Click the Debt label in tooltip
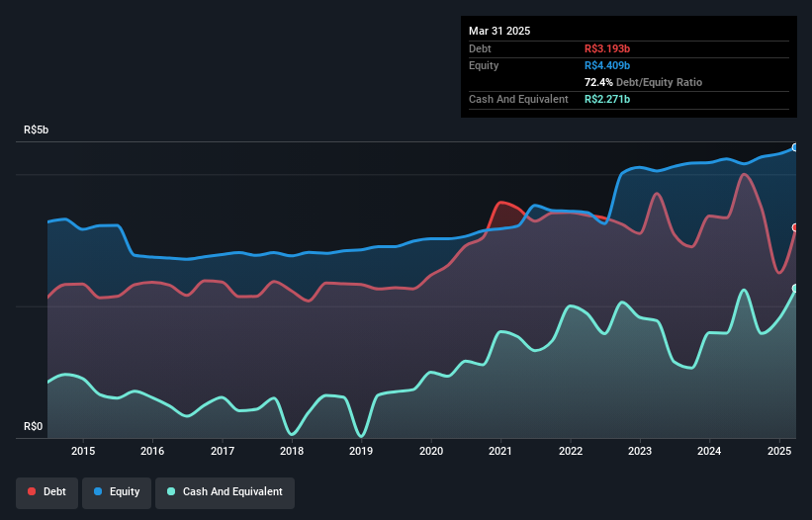 coord(480,48)
